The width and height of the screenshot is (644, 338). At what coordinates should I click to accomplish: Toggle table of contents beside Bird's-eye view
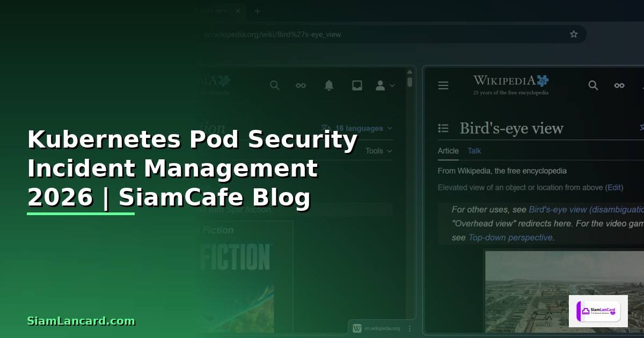click(x=443, y=128)
